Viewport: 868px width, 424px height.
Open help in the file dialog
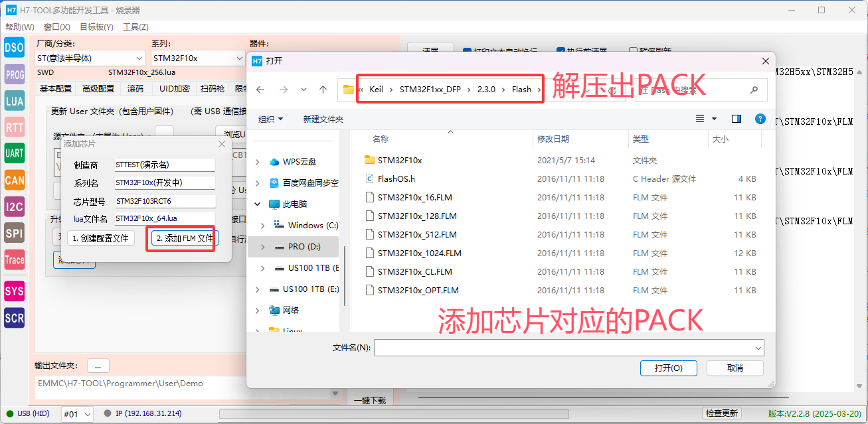click(761, 119)
